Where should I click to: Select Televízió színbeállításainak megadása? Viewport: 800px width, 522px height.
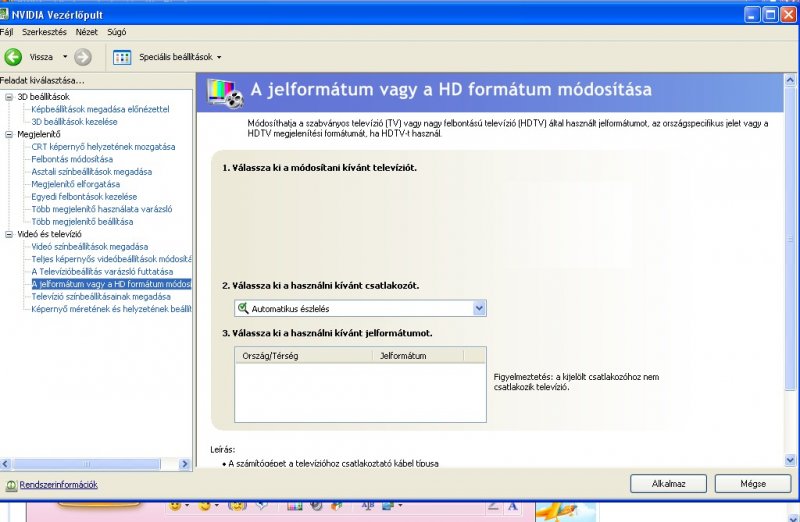pos(101,296)
